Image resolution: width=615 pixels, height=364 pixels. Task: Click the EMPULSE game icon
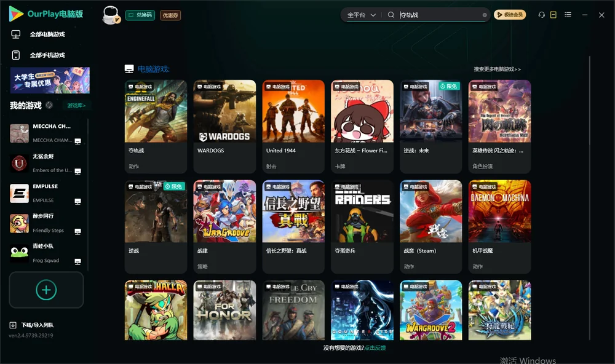point(19,193)
